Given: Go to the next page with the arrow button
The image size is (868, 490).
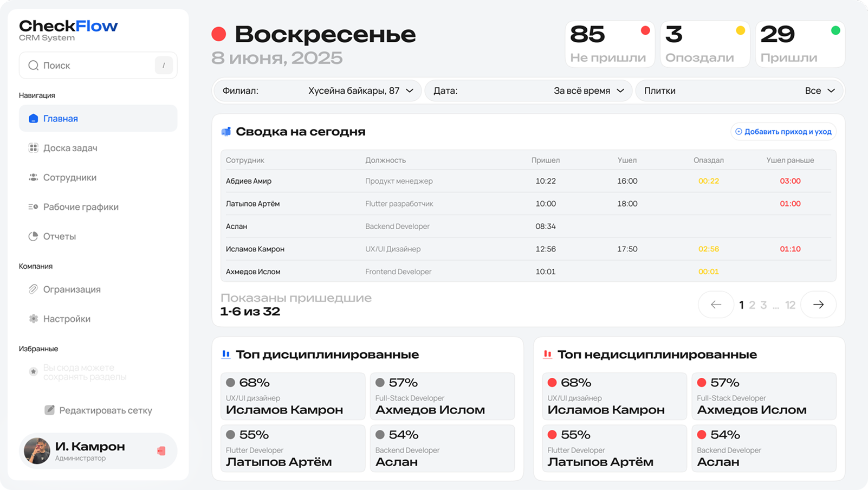Looking at the screenshot, I should pos(818,305).
